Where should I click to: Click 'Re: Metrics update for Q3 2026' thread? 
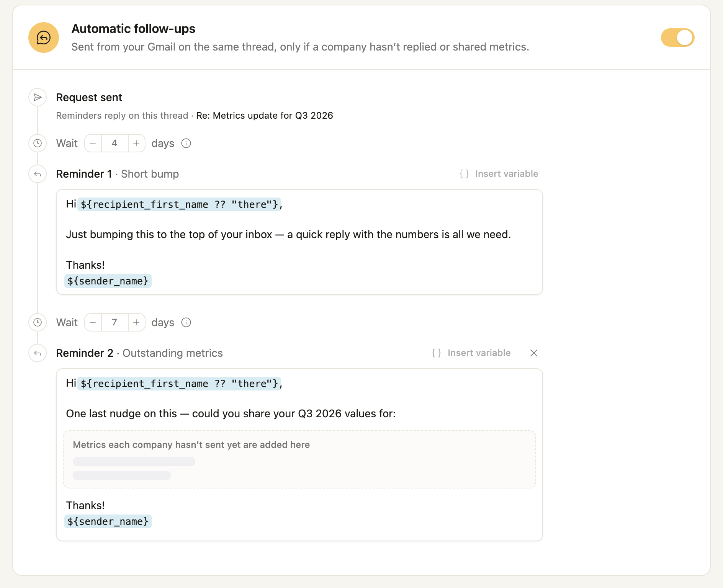click(265, 116)
